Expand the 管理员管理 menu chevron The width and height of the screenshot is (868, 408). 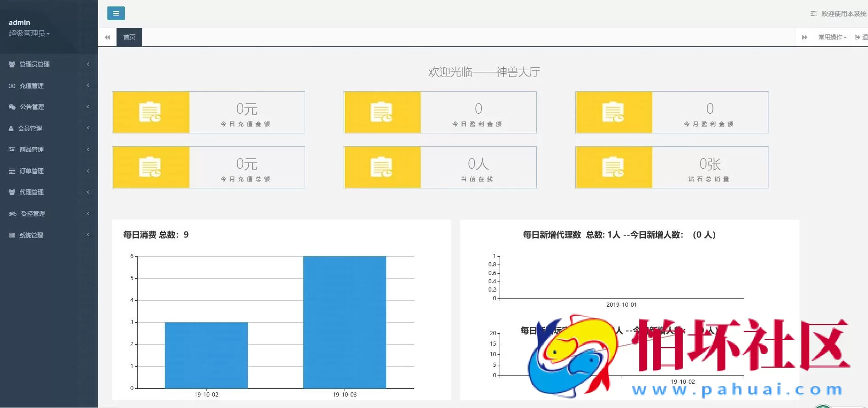point(88,64)
